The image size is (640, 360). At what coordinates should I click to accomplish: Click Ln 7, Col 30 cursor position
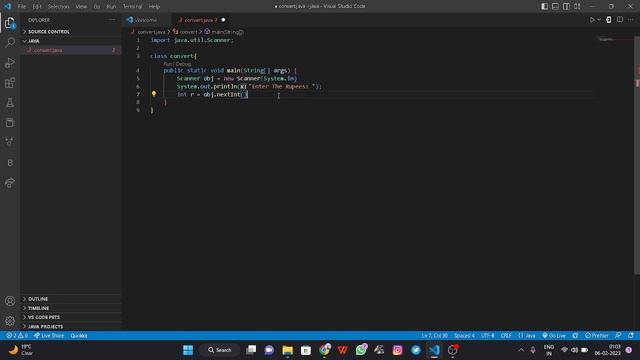click(434, 336)
